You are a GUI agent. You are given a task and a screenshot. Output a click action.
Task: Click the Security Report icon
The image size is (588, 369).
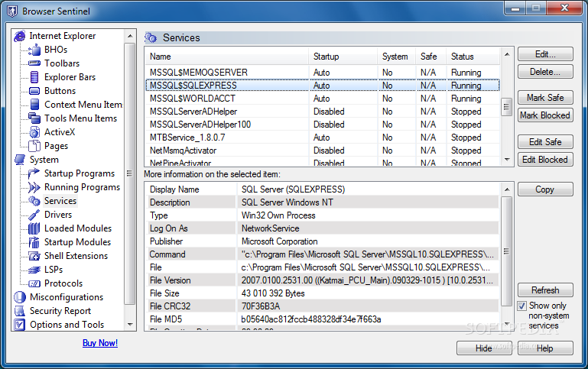20,311
